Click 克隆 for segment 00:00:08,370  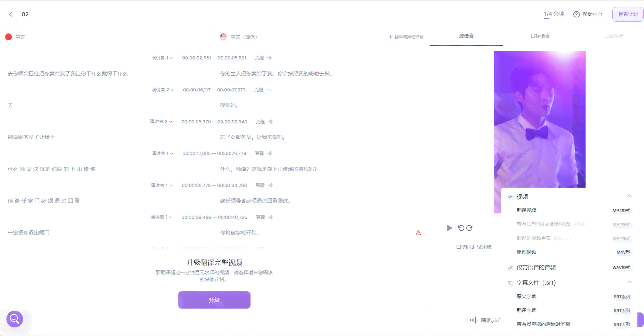click(x=260, y=122)
